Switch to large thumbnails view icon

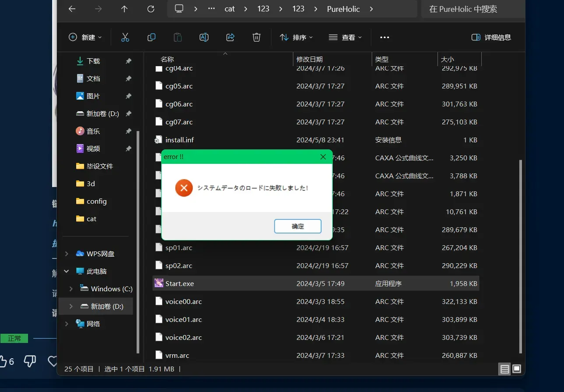[517, 369]
